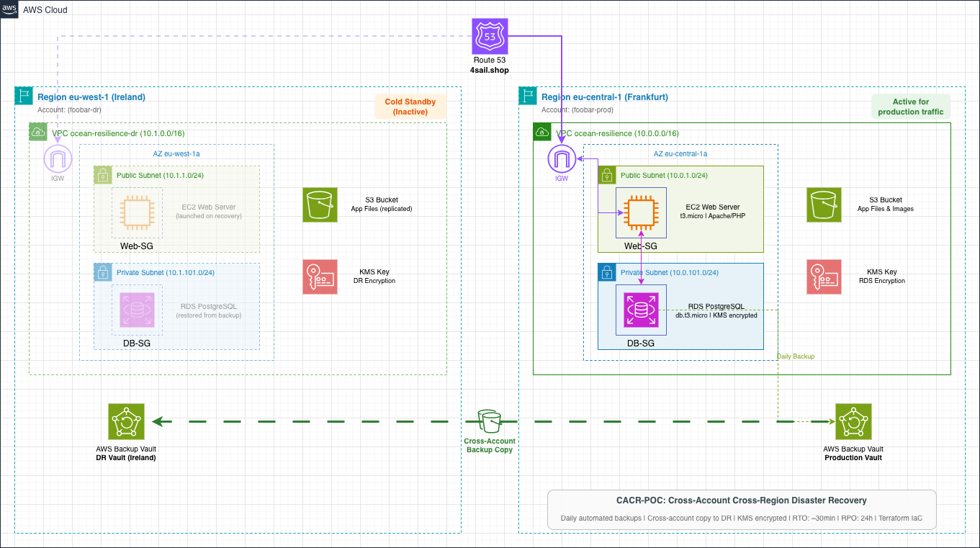
Task: Select the Cross-Account Backup Copy bucket icon
Action: point(490,421)
